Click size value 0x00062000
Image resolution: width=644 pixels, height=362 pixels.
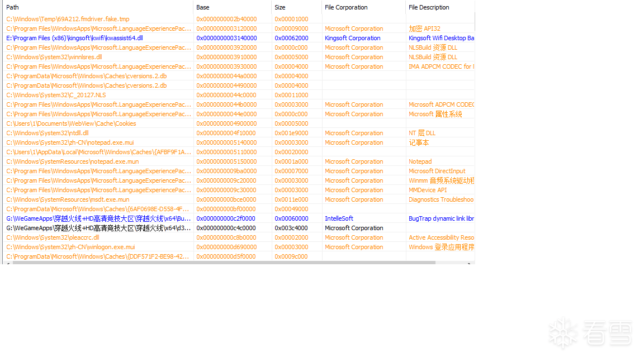point(292,38)
